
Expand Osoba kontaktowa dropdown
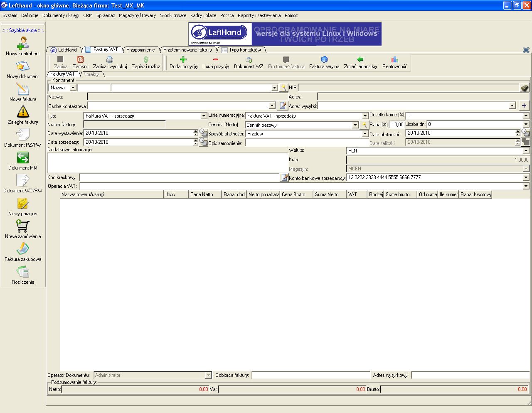coord(272,106)
